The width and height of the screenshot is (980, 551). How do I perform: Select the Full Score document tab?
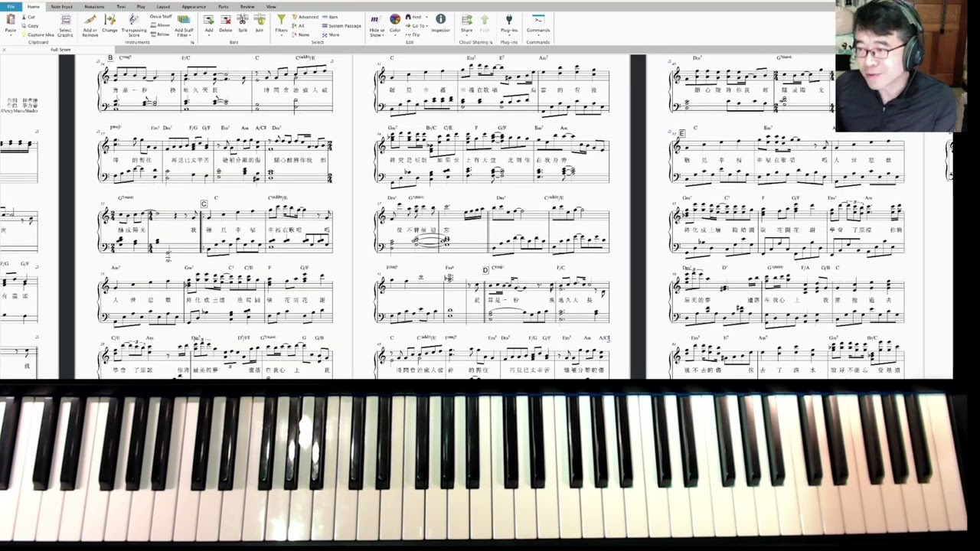coord(60,50)
